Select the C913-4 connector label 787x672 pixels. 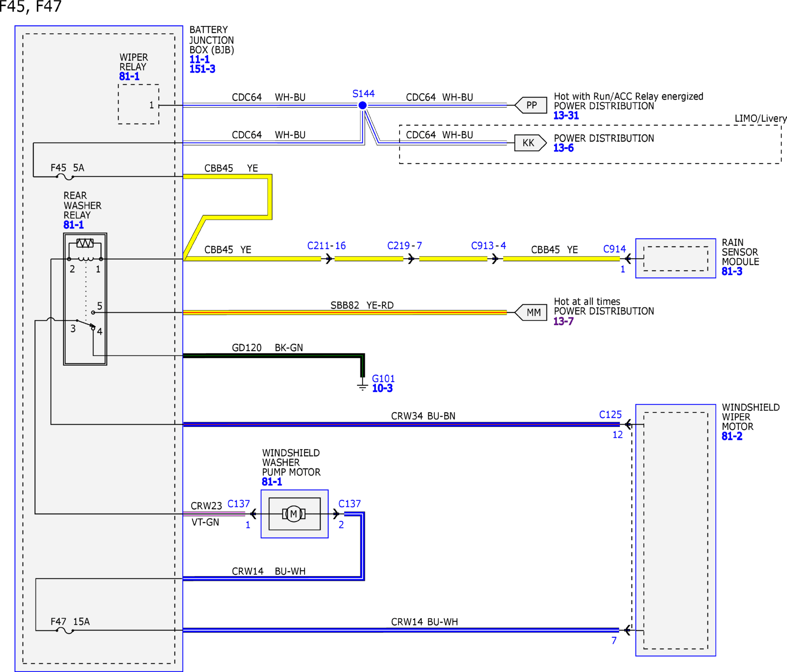click(x=488, y=246)
